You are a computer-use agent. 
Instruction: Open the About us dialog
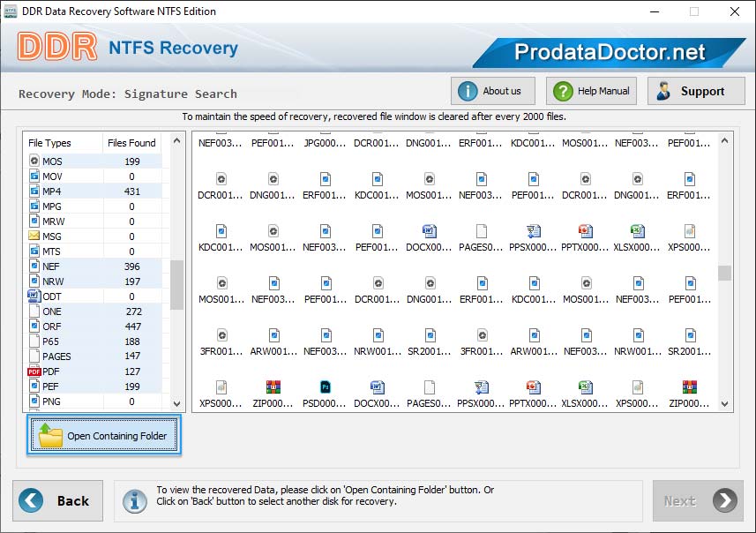(x=493, y=91)
